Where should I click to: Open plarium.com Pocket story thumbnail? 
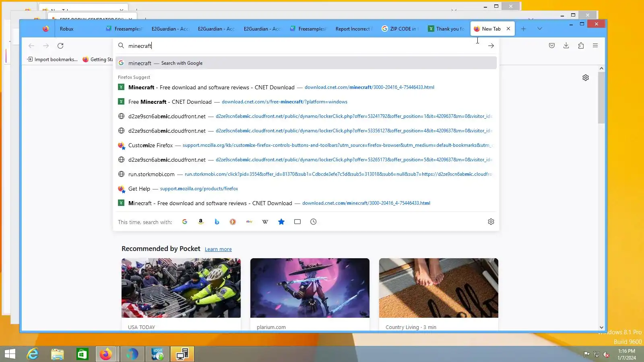click(310, 288)
